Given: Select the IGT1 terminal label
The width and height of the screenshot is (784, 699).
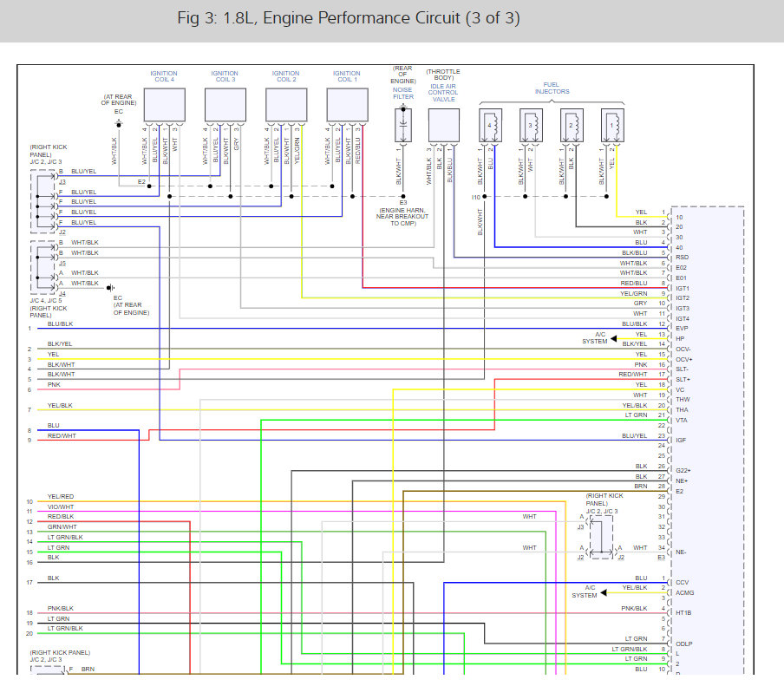Looking at the screenshot, I should tap(683, 289).
